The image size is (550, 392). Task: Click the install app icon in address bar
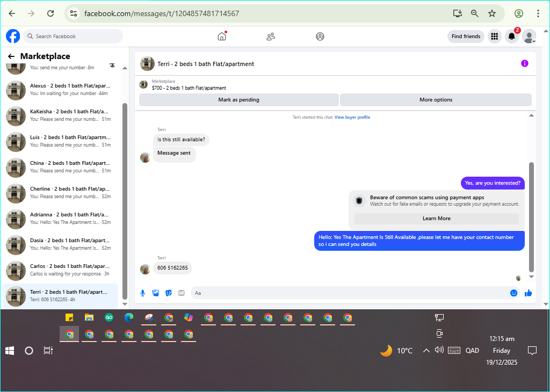[x=458, y=13]
